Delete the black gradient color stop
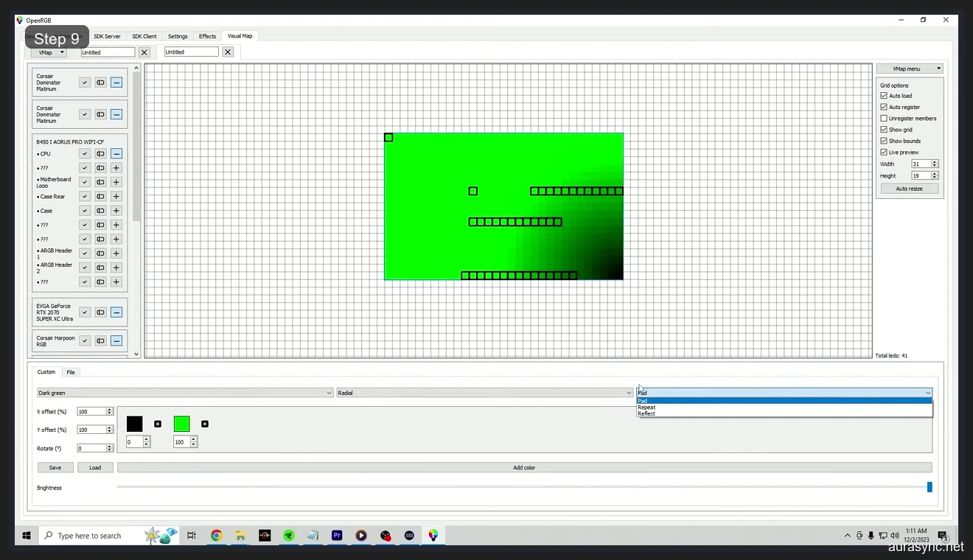This screenshot has width=973, height=560. [158, 424]
